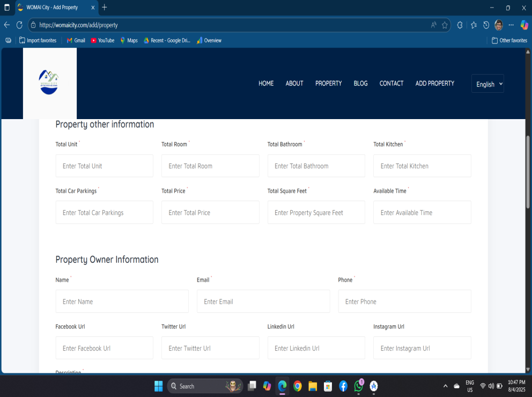The image size is (532, 397).
Task: Open File Explorer from the taskbar
Action: (x=313, y=386)
